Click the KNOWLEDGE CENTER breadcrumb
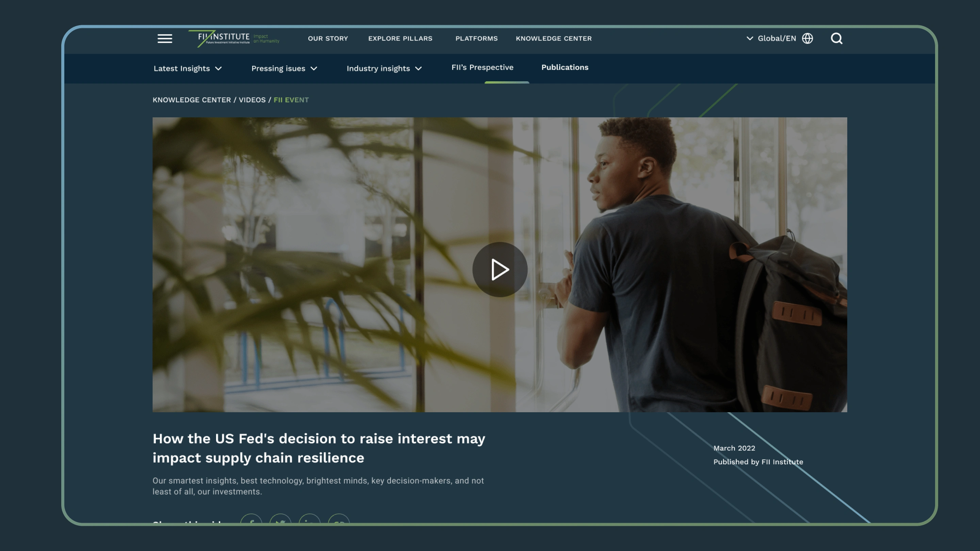This screenshot has width=980, height=551. (192, 100)
